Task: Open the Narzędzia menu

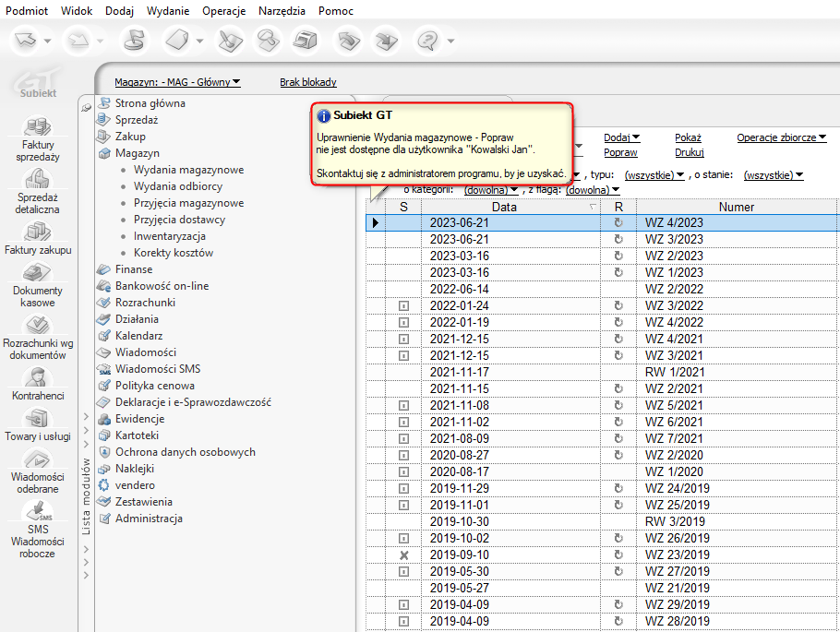Action: click(x=280, y=10)
